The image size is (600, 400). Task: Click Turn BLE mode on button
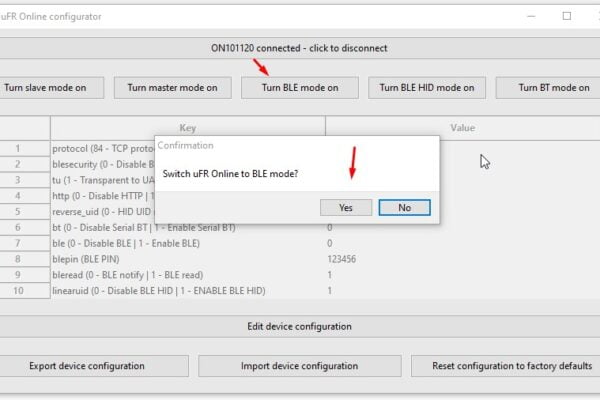pyautogui.click(x=300, y=88)
